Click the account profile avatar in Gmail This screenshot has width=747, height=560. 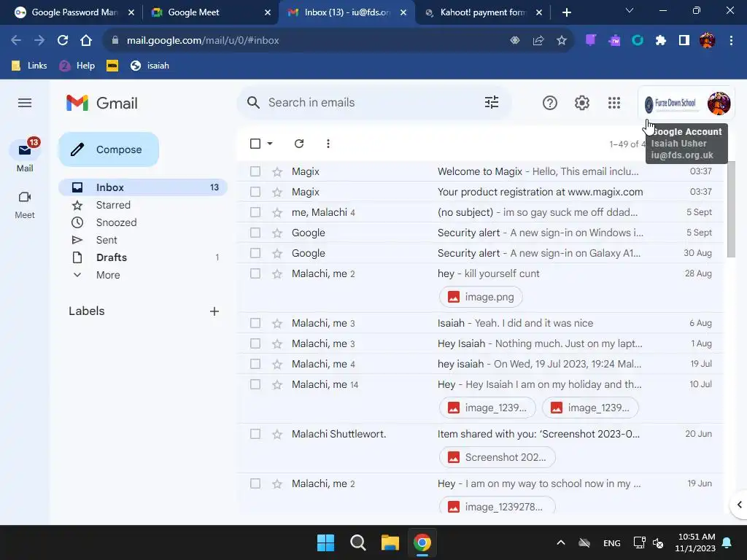tap(719, 103)
